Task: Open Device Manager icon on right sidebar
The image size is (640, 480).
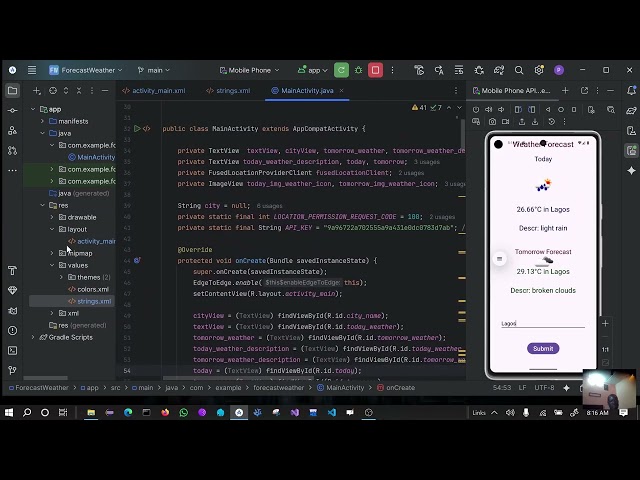Action: pyautogui.click(x=631, y=130)
